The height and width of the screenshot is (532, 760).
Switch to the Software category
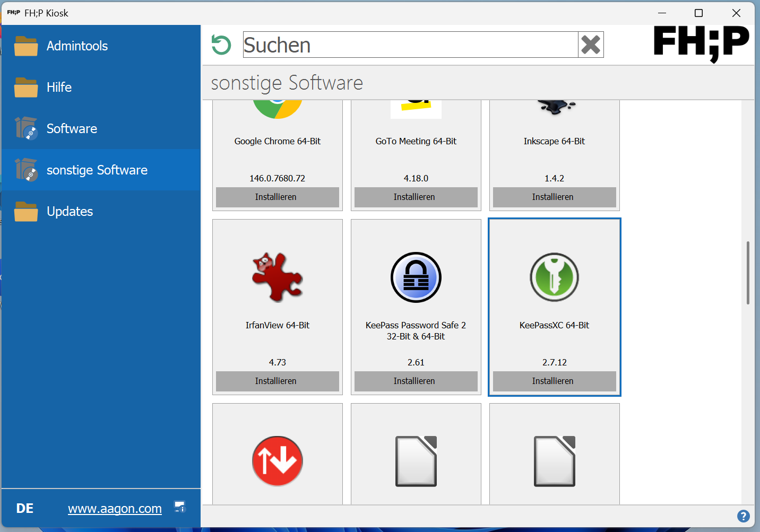(x=72, y=129)
